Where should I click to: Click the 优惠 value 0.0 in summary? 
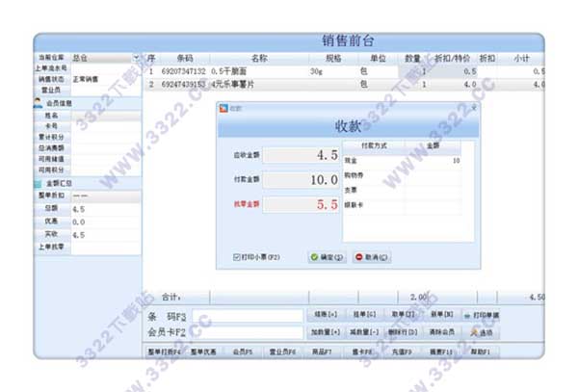point(79,222)
